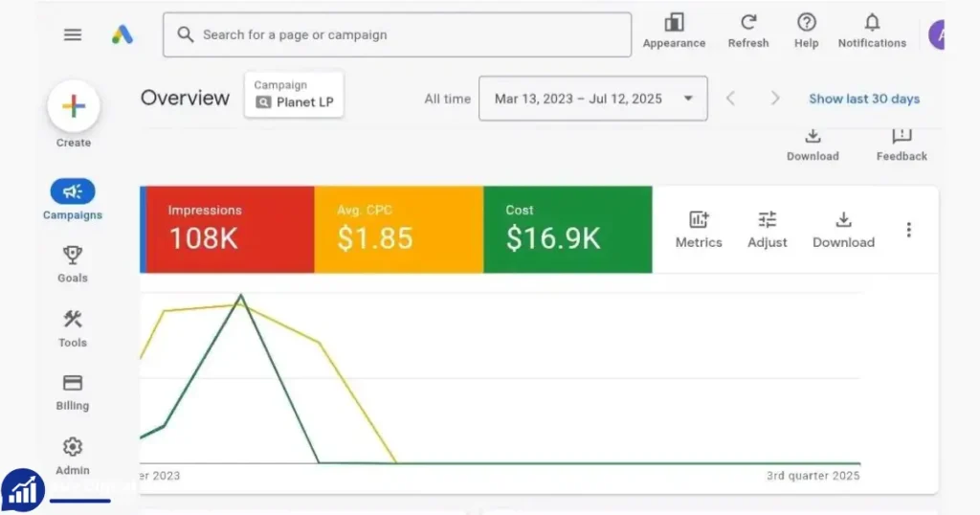Click 3rd quarter 2025 axis label
The height and width of the screenshot is (515, 980).
pyautogui.click(x=813, y=476)
